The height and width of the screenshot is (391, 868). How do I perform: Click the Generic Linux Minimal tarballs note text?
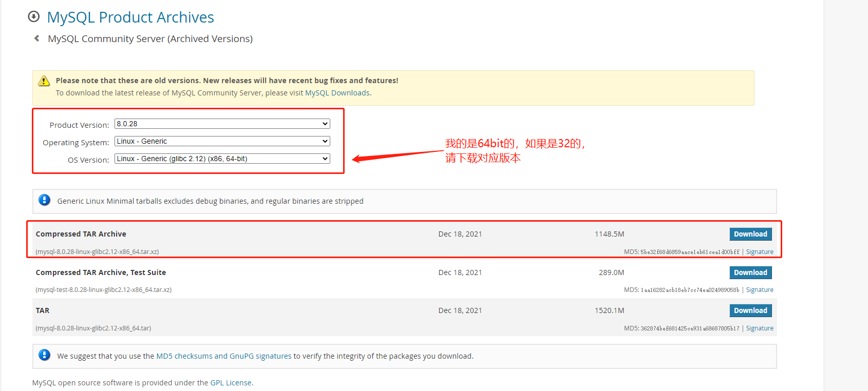[x=210, y=201]
